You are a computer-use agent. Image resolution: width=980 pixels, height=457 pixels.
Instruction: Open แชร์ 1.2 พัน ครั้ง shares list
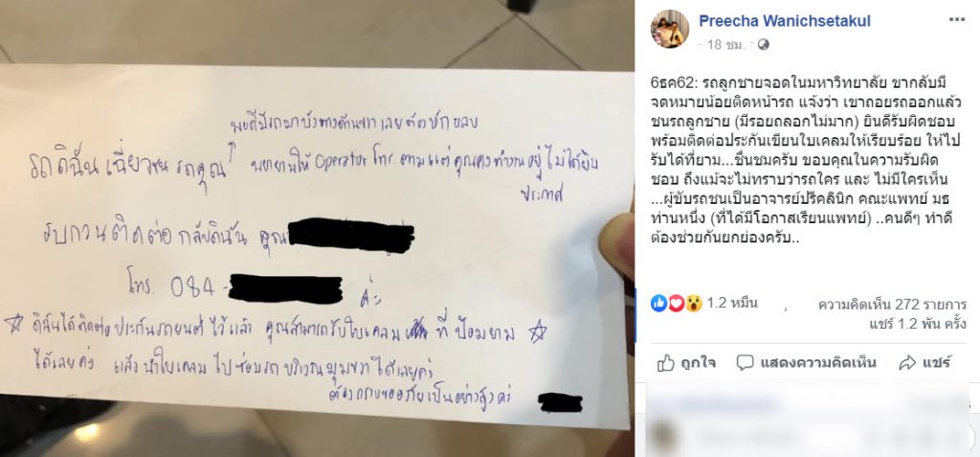pyautogui.click(x=918, y=323)
